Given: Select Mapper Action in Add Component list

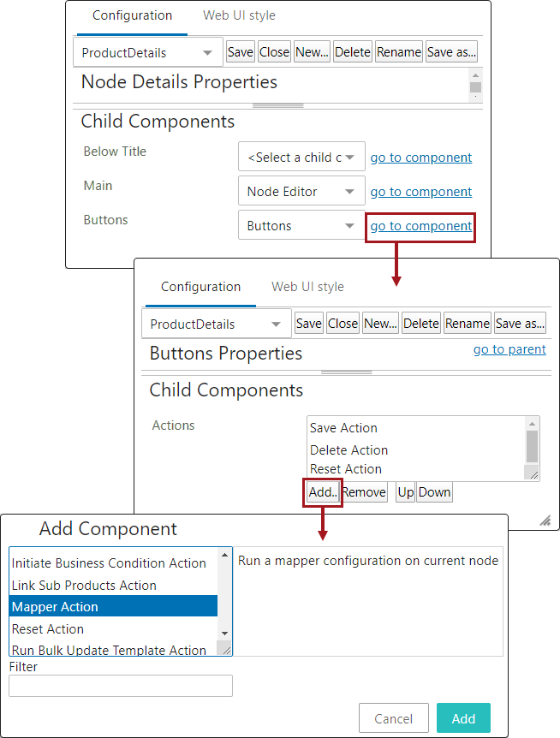Looking at the screenshot, I should (113, 606).
